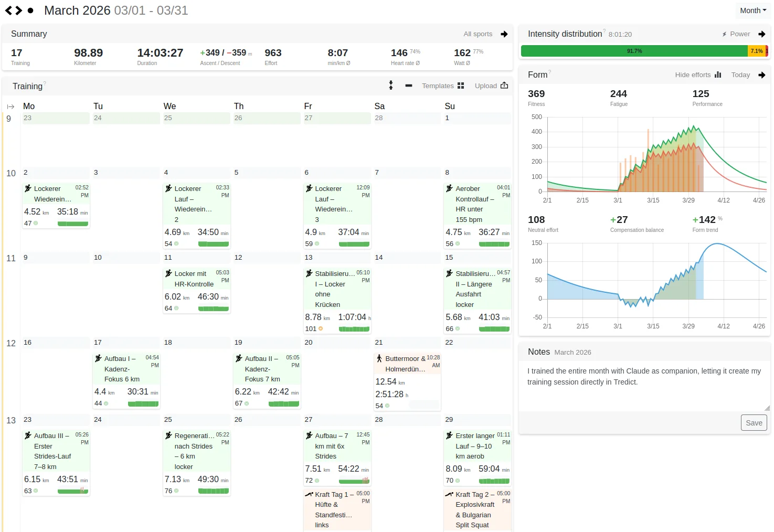Viewport: 774px width, 532px height.
Task: Open the Form panel details arrow
Action: [x=762, y=75]
